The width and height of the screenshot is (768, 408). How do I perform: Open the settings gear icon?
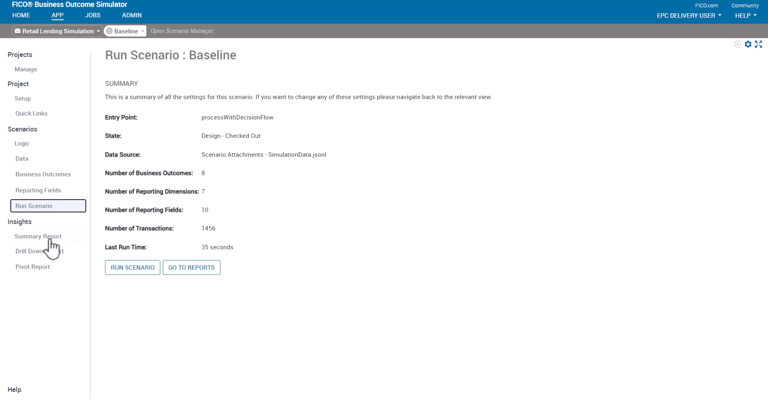click(748, 44)
